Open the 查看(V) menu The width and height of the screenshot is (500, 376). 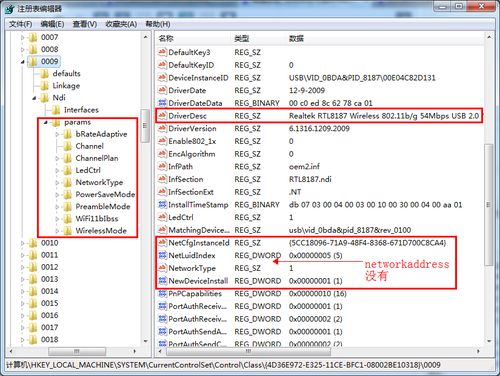85,24
